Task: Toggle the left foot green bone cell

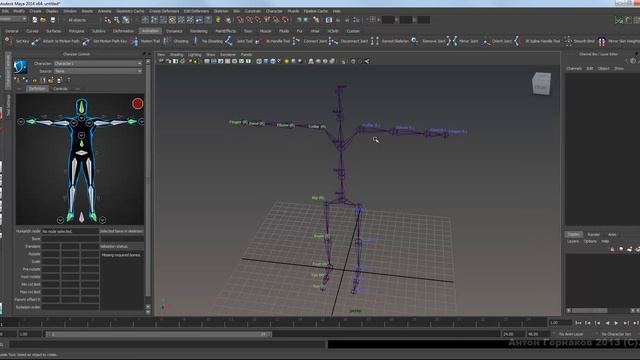Action: click(x=93, y=216)
